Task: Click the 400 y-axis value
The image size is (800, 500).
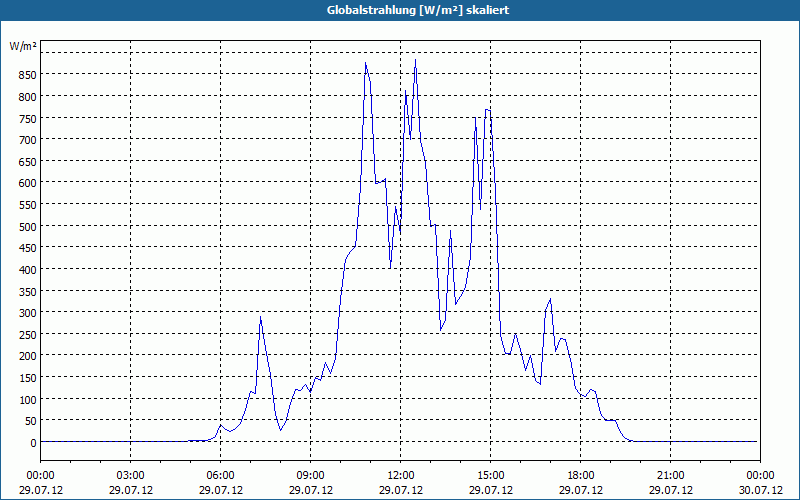Action: point(28,269)
